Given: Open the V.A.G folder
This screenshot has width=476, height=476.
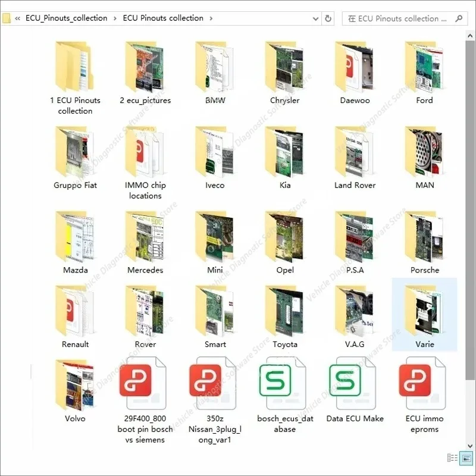Looking at the screenshot, I should click(355, 317).
